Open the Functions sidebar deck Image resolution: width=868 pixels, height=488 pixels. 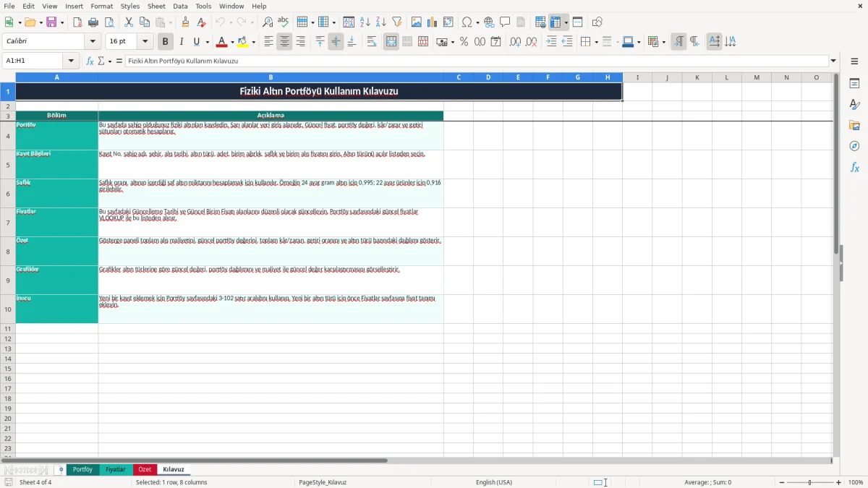click(854, 167)
